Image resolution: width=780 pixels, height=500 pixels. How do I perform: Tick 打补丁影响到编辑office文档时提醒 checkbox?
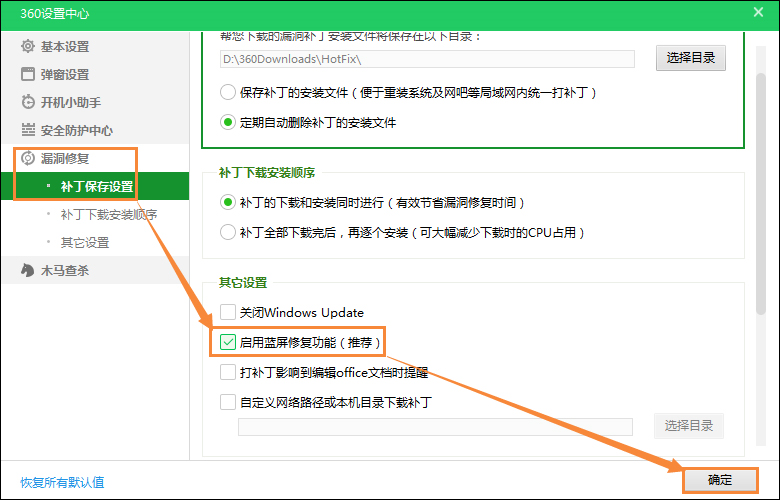point(228,372)
